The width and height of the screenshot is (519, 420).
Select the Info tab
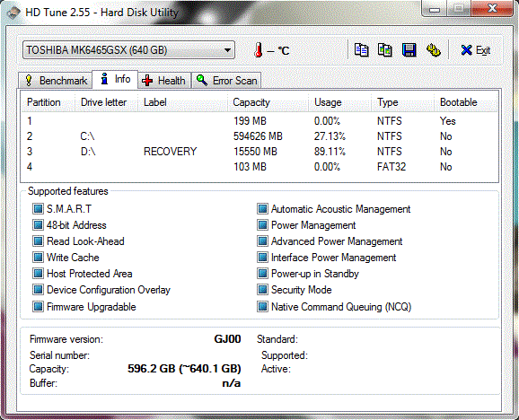[x=115, y=79]
